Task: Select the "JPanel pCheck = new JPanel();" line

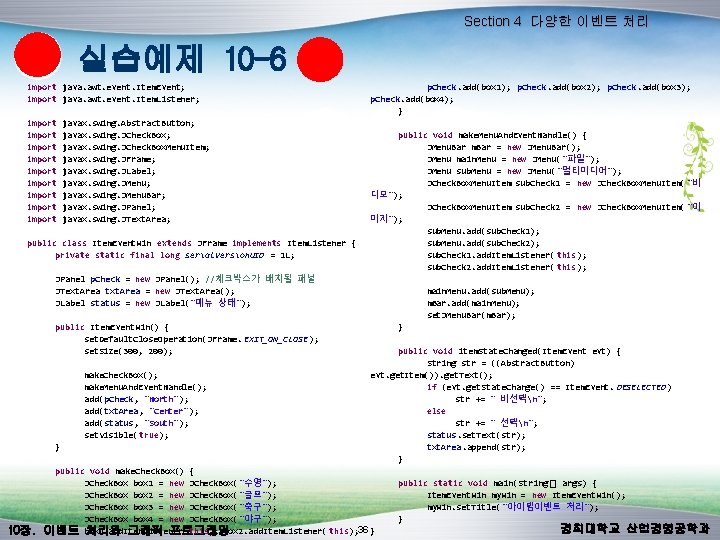Action: (x=127, y=279)
